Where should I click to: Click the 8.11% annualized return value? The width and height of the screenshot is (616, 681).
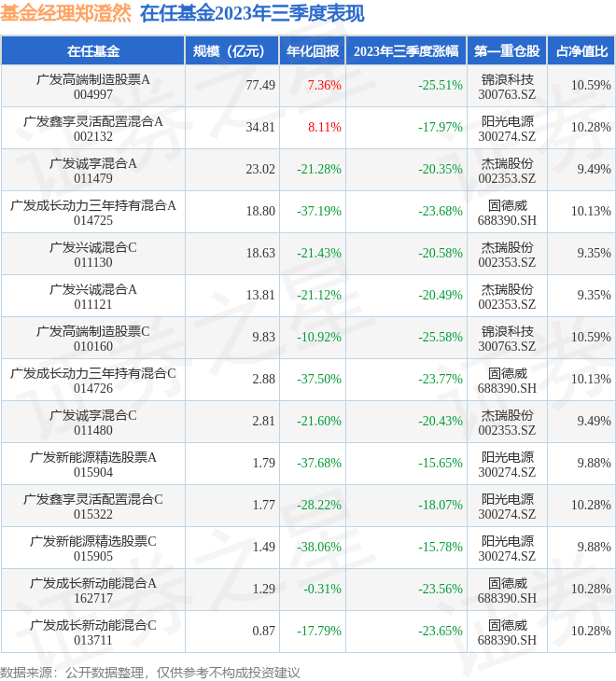click(324, 127)
